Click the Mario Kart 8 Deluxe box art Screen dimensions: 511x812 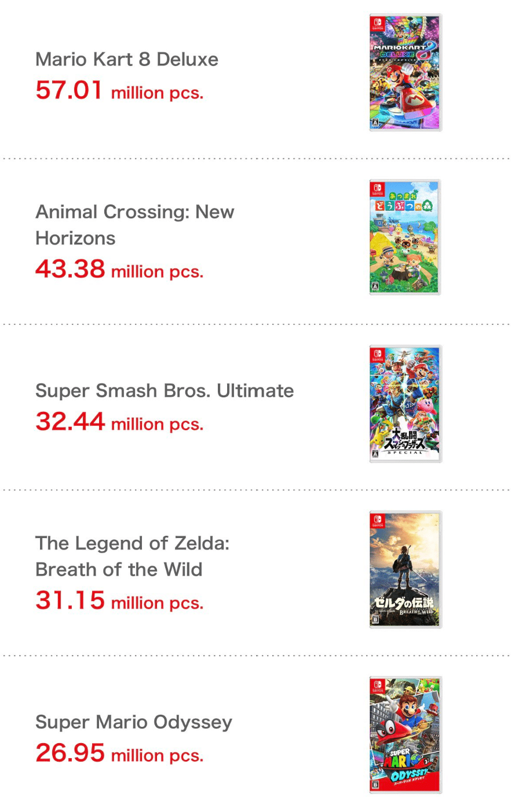(405, 73)
